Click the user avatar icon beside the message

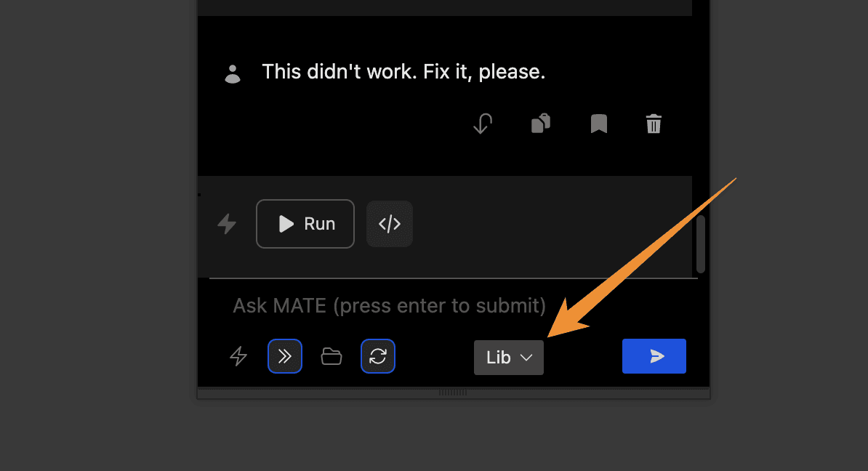click(233, 73)
